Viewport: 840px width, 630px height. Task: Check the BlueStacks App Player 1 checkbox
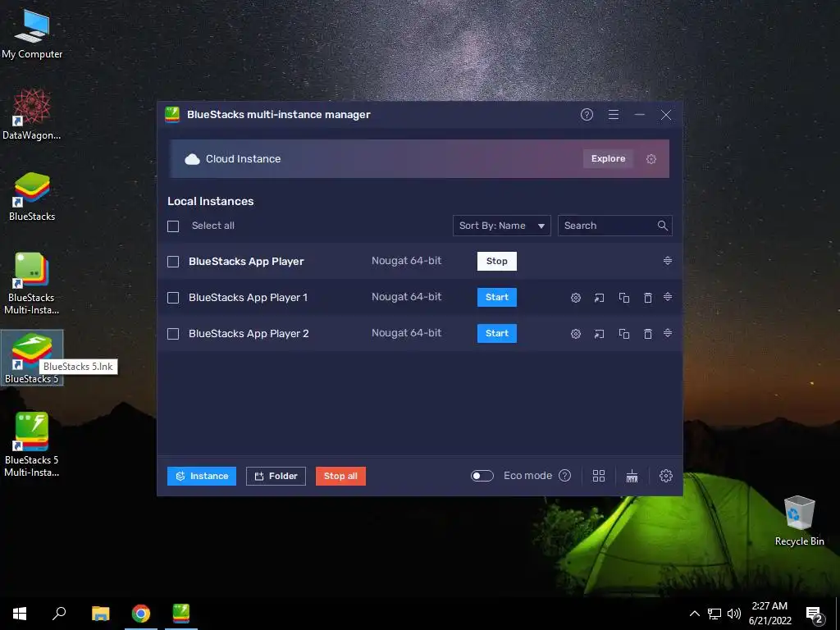pos(173,298)
